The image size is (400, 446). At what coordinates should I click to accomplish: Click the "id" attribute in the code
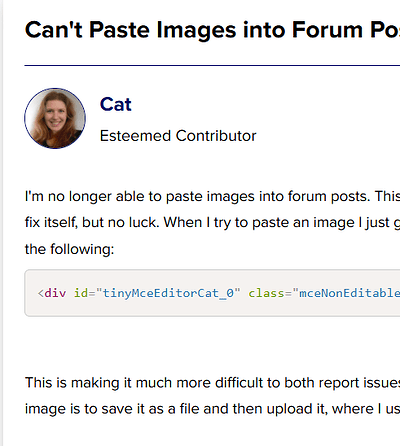coord(81,293)
